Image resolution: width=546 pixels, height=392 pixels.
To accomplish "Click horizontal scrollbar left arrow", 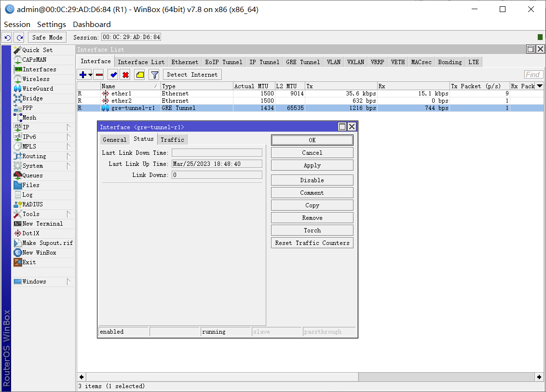I will [x=82, y=377].
